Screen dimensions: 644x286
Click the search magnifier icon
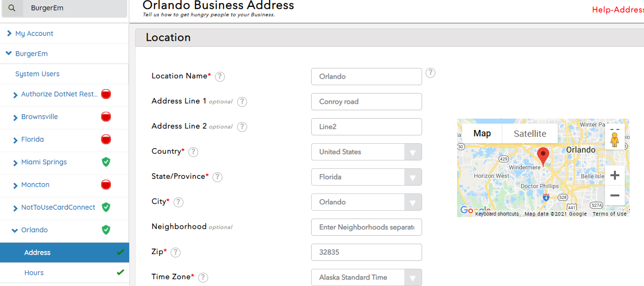tap(12, 8)
